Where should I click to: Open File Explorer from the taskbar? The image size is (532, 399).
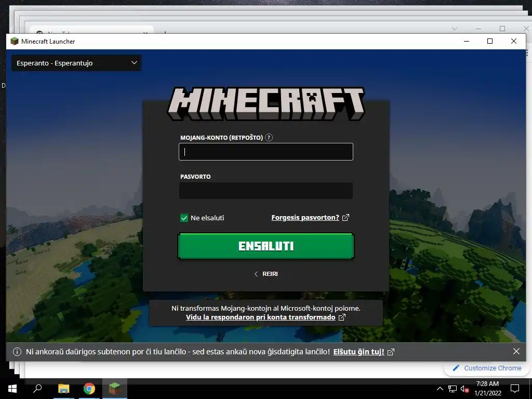tap(63, 389)
